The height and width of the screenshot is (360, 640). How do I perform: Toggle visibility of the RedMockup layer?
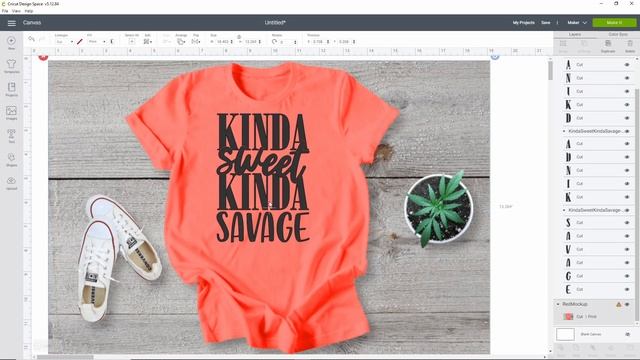click(x=627, y=304)
